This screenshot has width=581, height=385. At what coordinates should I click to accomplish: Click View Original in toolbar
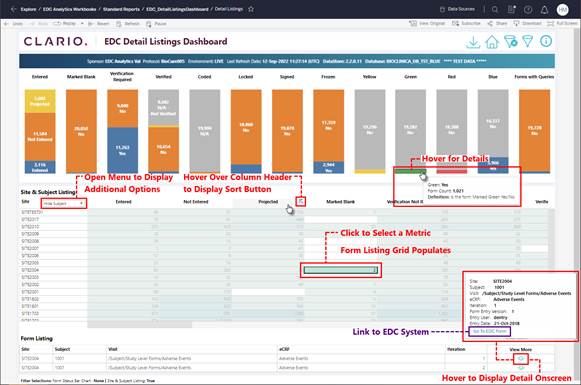[x=427, y=23]
